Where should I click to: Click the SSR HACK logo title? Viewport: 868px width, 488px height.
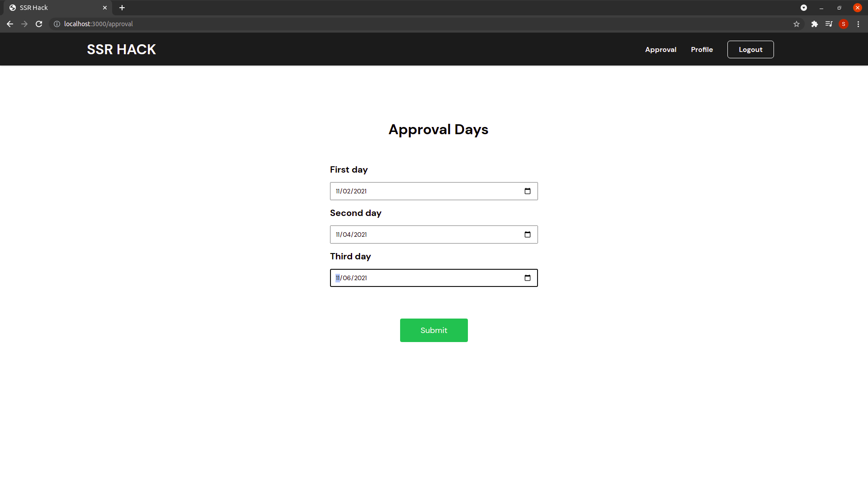[121, 49]
